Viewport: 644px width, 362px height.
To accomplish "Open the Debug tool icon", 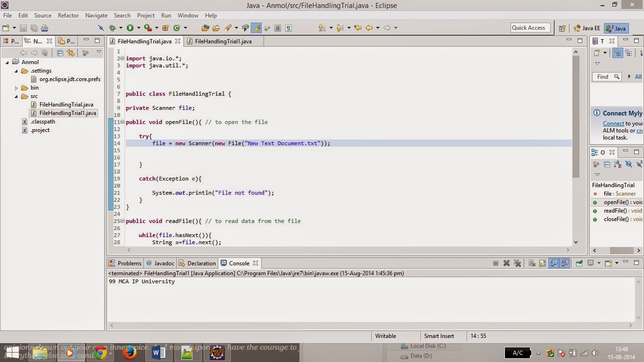I will tap(112, 28).
